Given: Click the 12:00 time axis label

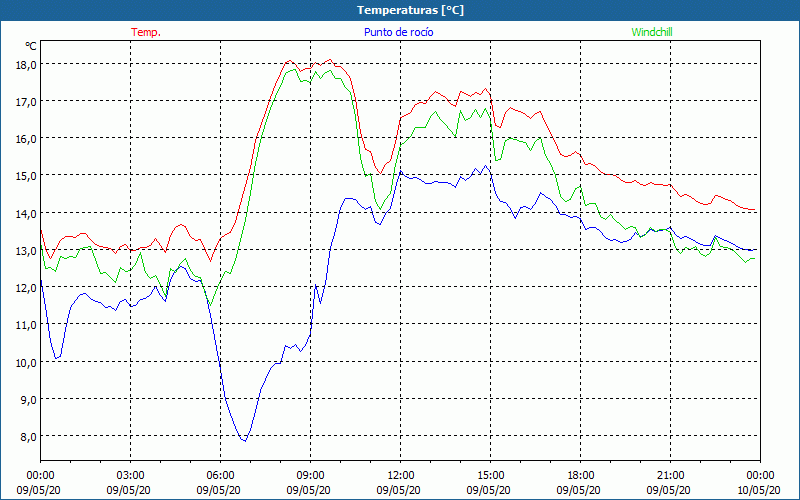Looking at the screenshot, I should [401, 476].
